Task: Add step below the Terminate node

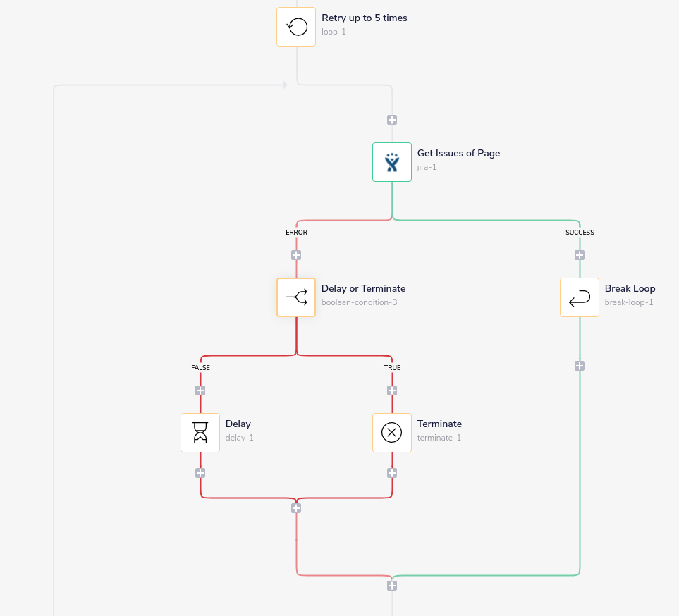Action: (x=392, y=473)
